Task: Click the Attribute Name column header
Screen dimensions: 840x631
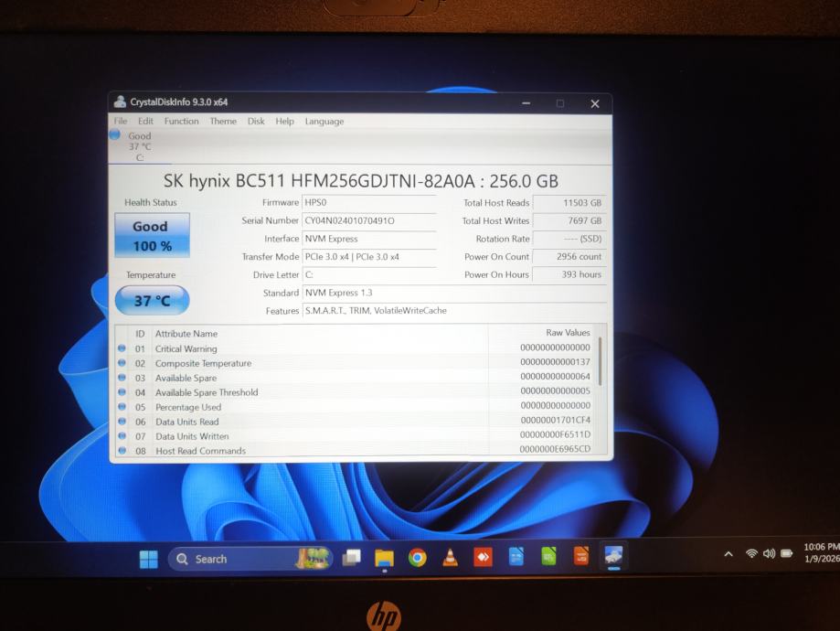Action: coord(186,334)
